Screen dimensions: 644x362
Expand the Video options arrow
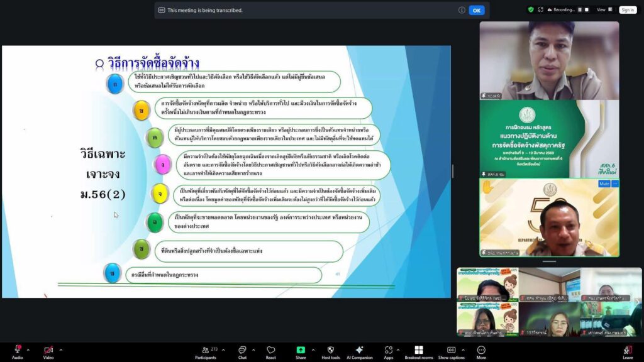[x=61, y=349]
